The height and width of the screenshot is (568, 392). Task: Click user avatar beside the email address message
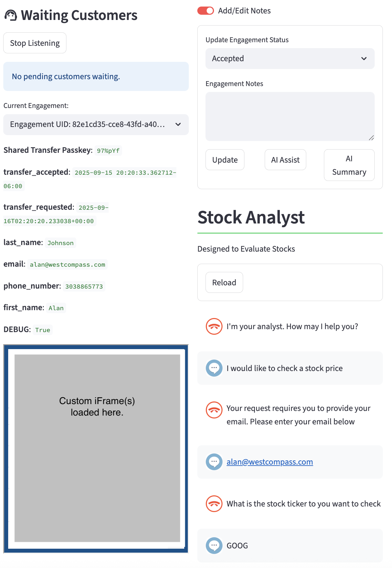pyautogui.click(x=214, y=462)
